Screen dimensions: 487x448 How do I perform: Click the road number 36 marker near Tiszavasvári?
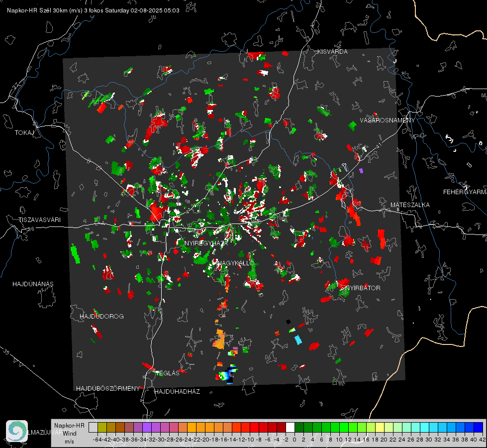[x=31, y=229]
